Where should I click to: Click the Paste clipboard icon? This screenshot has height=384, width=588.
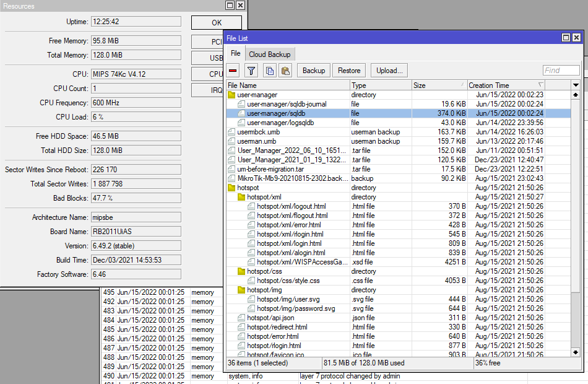(x=285, y=71)
